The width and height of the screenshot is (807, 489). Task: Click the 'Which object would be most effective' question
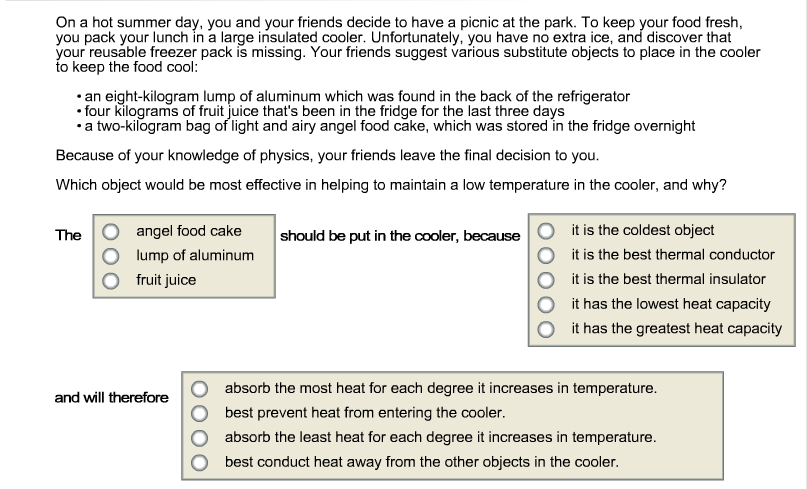click(391, 185)
